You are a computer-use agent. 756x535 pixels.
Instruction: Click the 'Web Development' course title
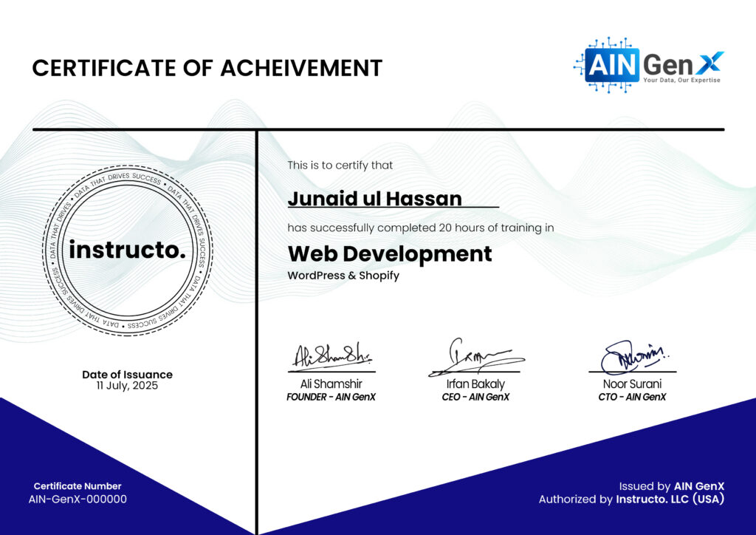point(390,254)
